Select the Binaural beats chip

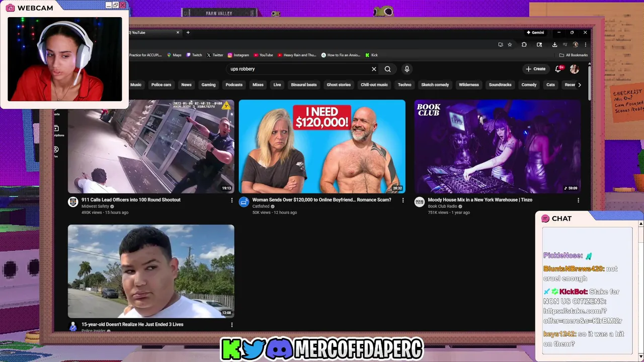pos(304,85)
